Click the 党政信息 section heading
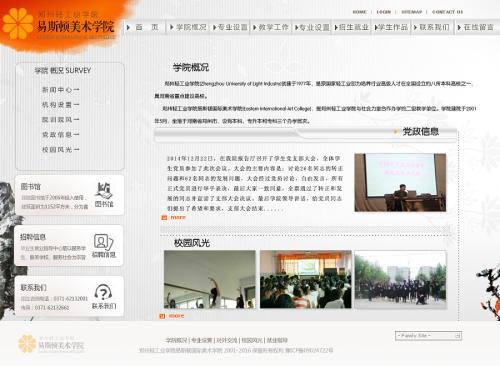Screen dimensions: 500x366 [421, 132]
